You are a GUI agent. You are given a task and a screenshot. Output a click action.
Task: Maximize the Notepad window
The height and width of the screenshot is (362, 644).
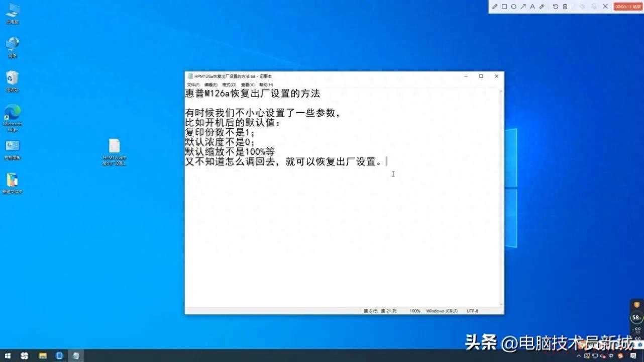tap(481, 76)
